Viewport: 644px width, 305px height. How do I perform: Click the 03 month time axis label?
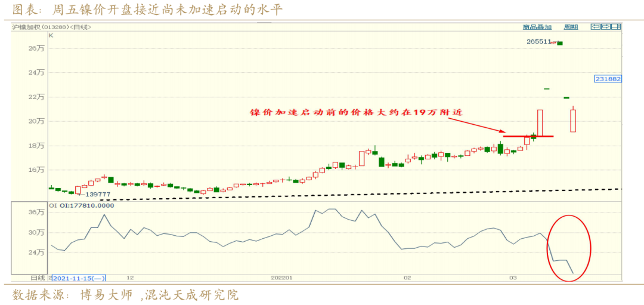513,278
